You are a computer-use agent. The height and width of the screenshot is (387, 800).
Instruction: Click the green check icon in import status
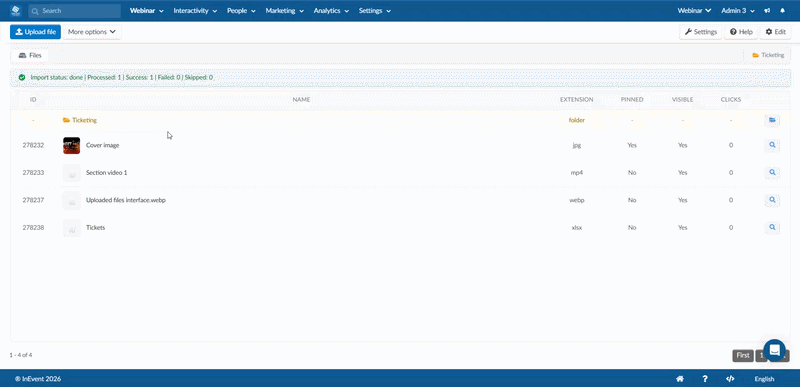pyautogui.click(x=22, y=78)
